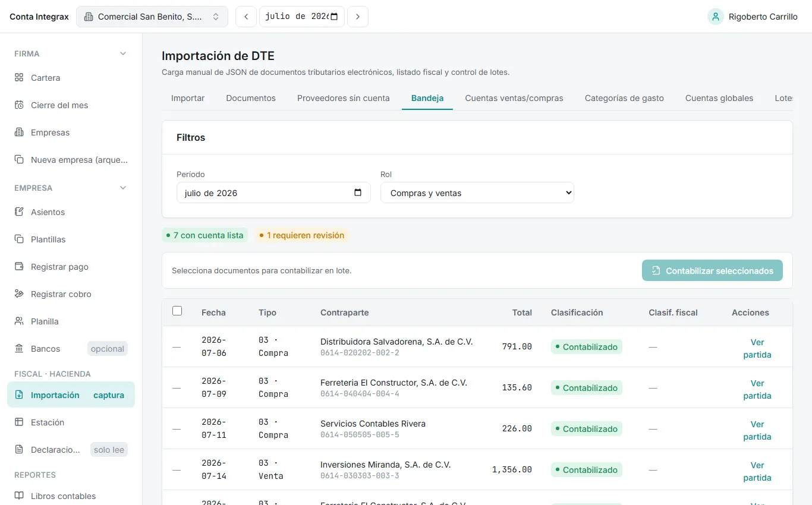Open calendar picker in Período filter
This screenshot has height=505, width=812.
click(x=358, y=192)
